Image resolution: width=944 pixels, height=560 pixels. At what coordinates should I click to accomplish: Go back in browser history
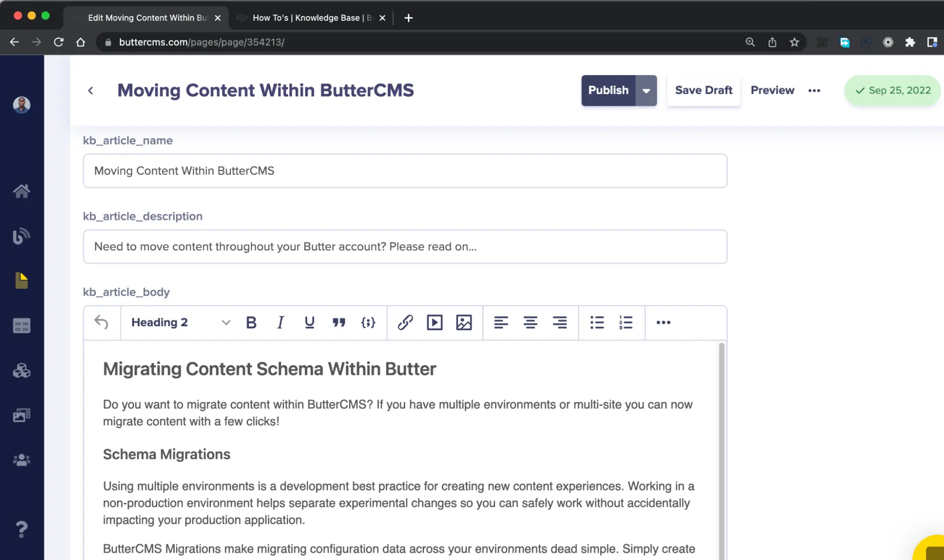click(x=15, y=42)
